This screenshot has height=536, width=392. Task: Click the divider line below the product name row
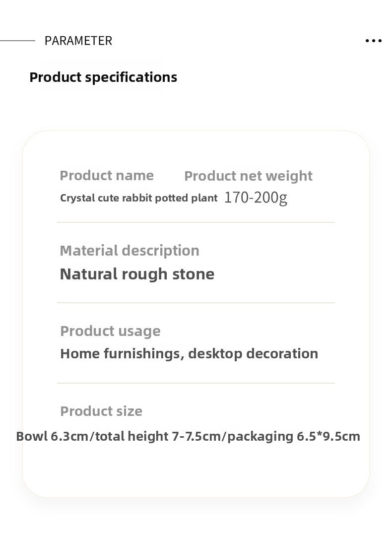pos(196,222)
